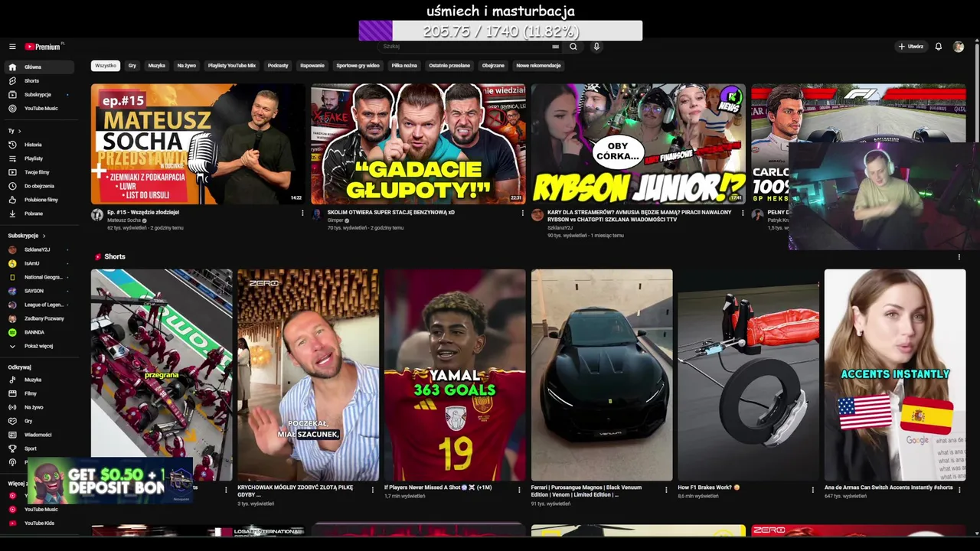980x551 pixels.
Task: Open Twoje filmy section
Action: click(x=40, y=172)
